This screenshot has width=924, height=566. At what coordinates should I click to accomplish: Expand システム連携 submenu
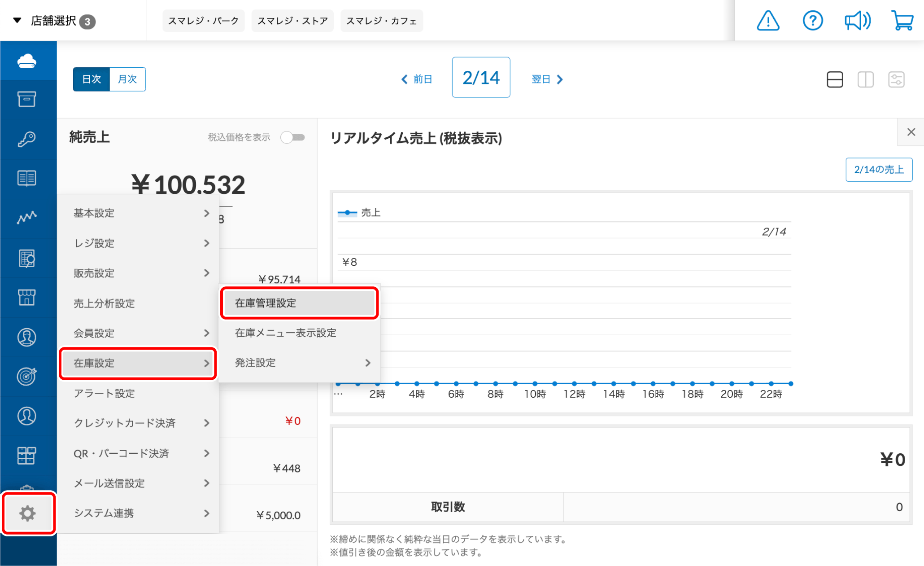139,513
